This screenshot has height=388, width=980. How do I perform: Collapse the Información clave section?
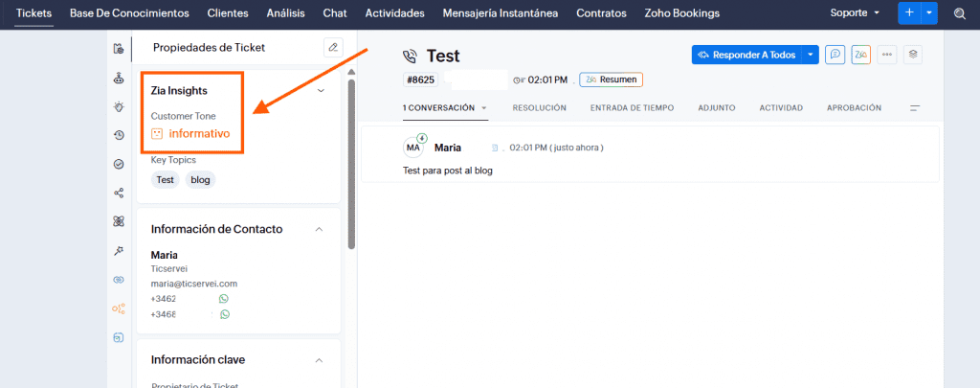tap(319, 360)
